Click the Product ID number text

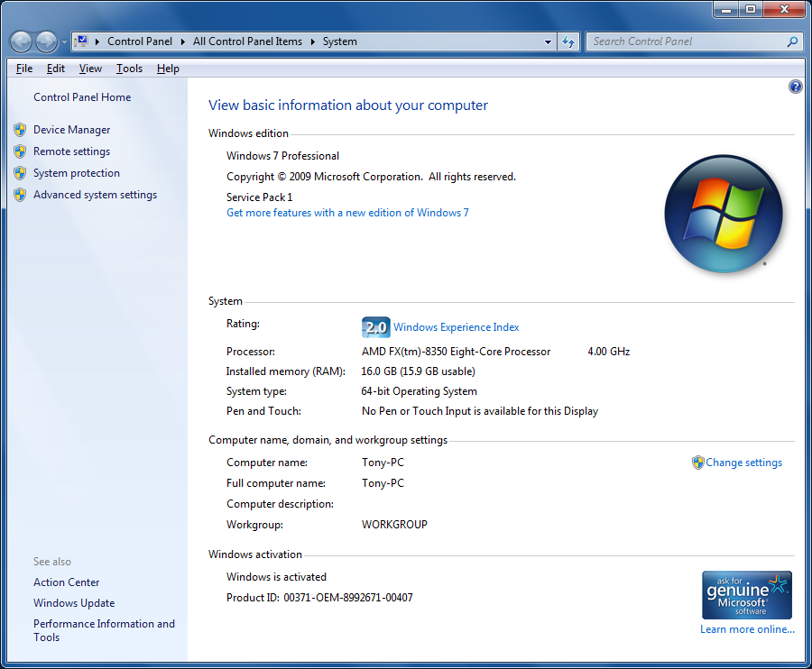coord(348,598)
